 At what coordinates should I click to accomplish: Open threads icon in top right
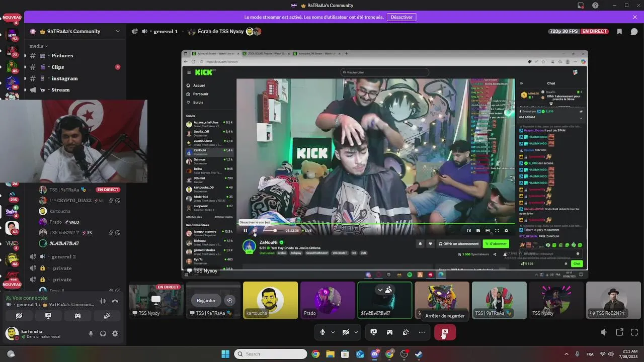(x=619, y=31)
